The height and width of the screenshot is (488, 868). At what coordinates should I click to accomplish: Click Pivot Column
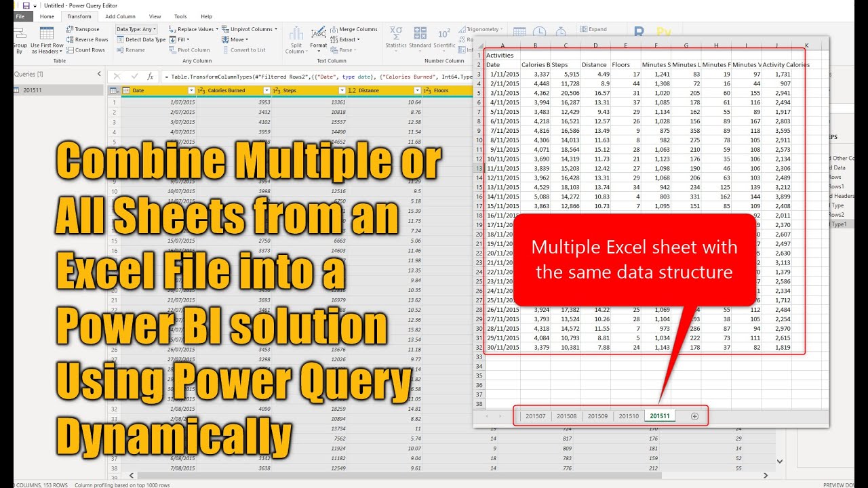tap(189, 49)
